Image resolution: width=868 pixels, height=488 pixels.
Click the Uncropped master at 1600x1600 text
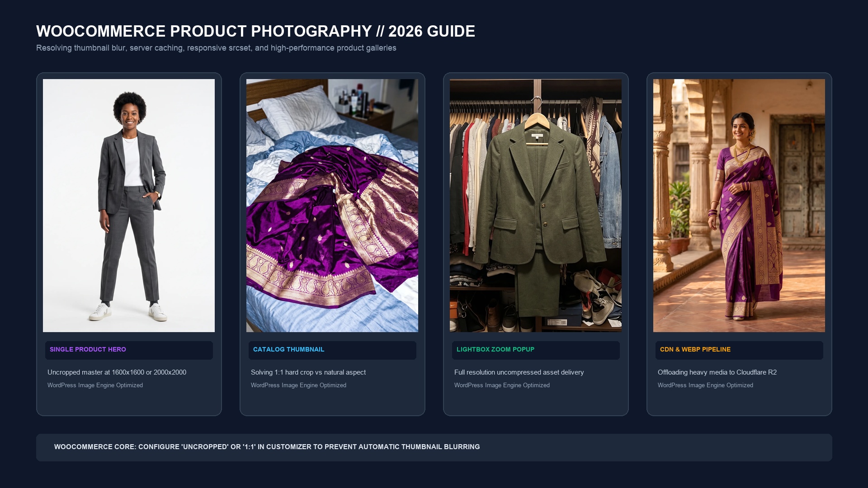117,372
